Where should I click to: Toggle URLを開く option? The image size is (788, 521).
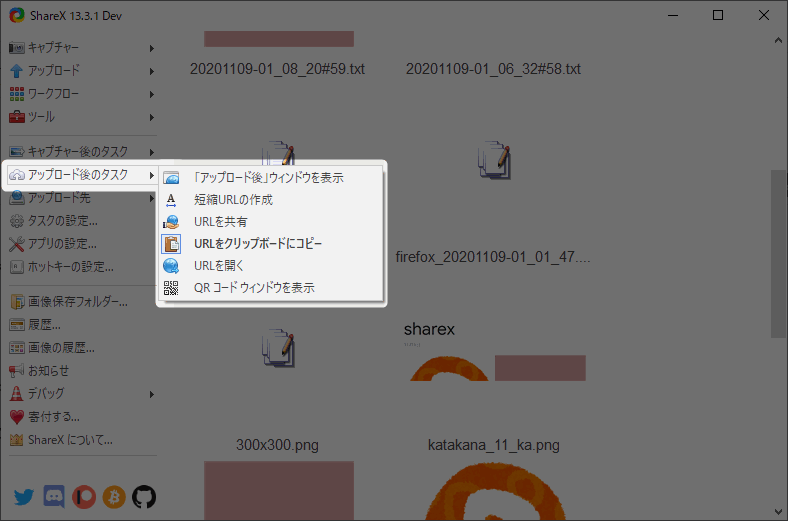pos(270,266)
